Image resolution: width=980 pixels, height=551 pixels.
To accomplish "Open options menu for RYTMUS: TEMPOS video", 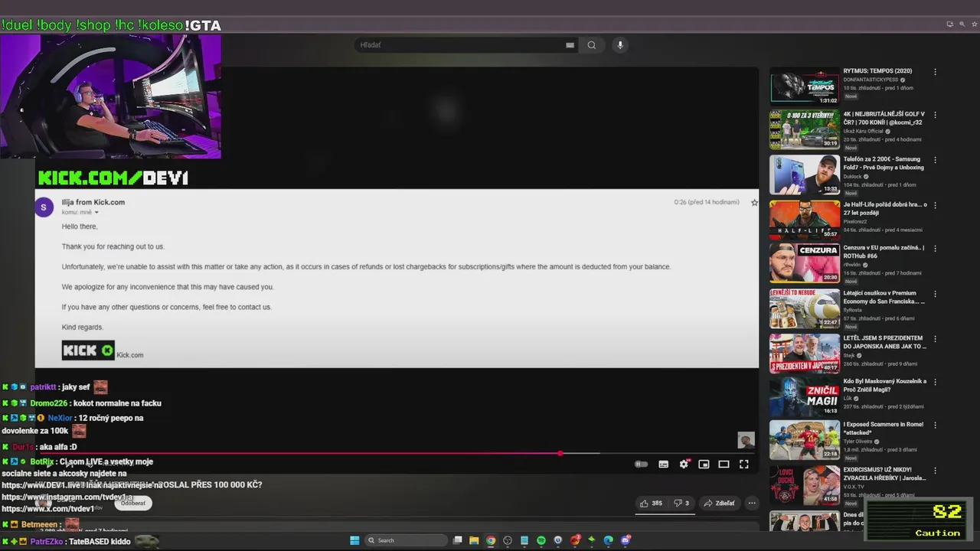I will tap(935, 72).
